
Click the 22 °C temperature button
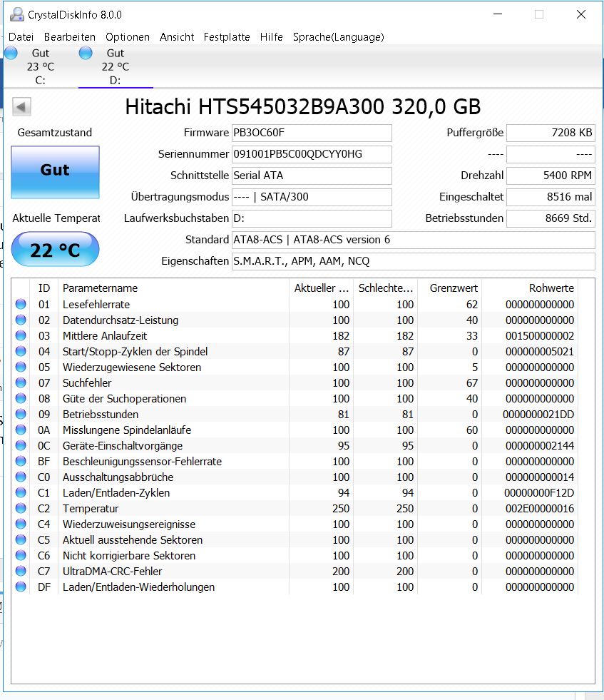tap(56, 249)
